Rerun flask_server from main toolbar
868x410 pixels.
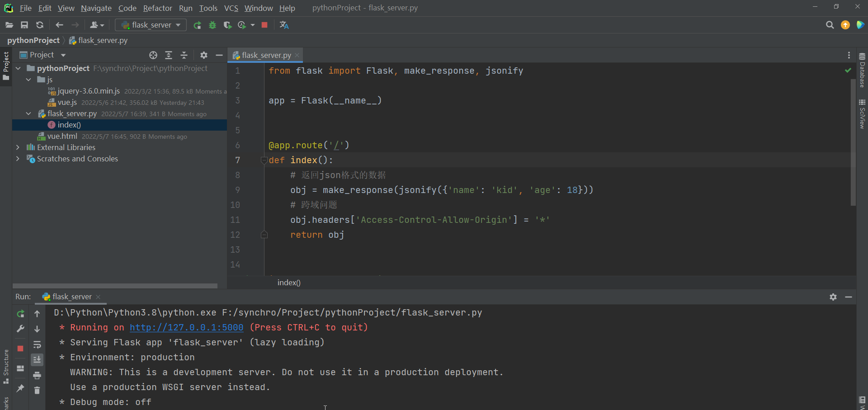point(197,25)
